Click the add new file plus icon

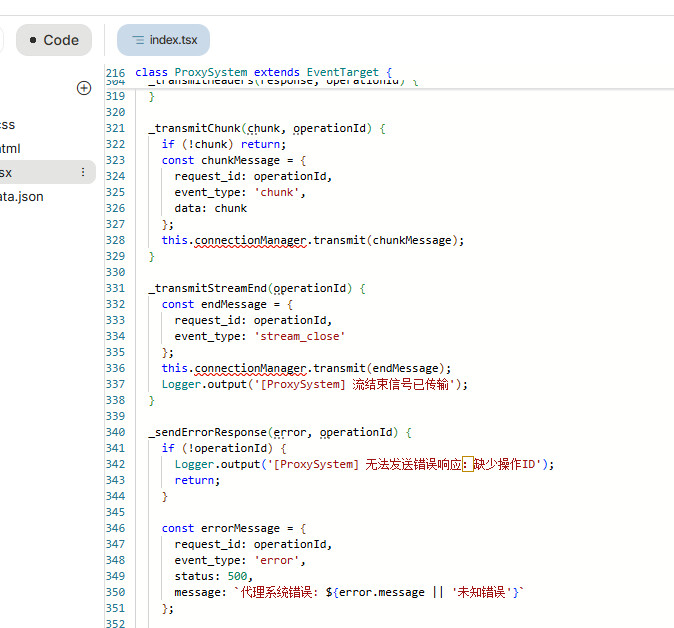point(84,88)
